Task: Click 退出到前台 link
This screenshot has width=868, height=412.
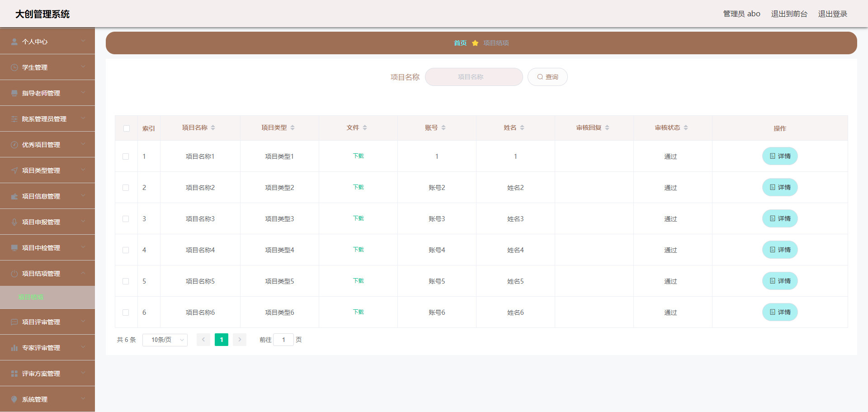Action: tap(789, 14)
